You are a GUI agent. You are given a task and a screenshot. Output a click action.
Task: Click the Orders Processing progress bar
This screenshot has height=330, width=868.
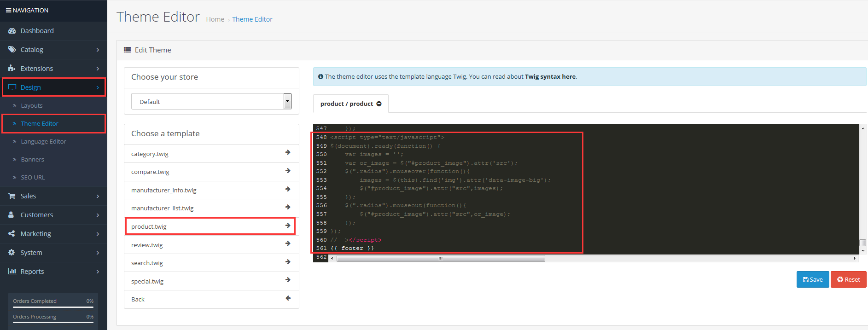tap(53, 323)
